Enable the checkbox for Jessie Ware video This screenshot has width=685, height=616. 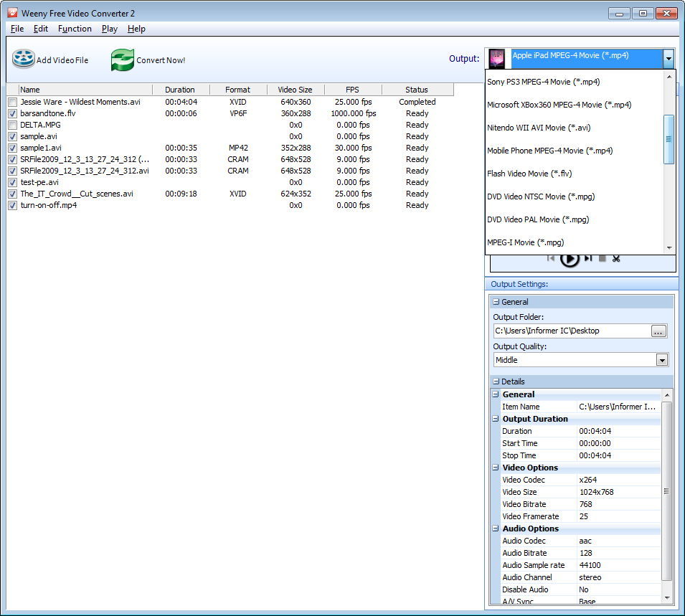[x=12, y=102]
